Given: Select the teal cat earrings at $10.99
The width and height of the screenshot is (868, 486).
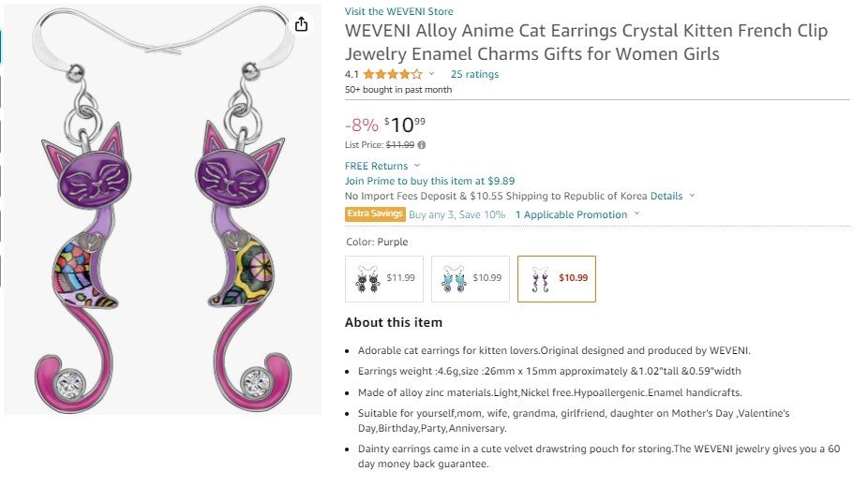Looking at the screenshot, I should point(471,278).
